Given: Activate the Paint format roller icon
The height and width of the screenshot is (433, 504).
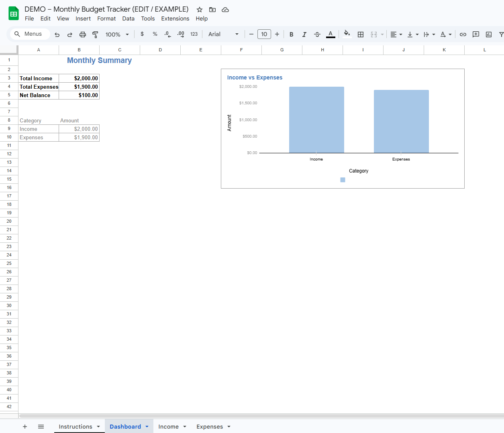Looking at the screenshot, I should pos(95,35).
